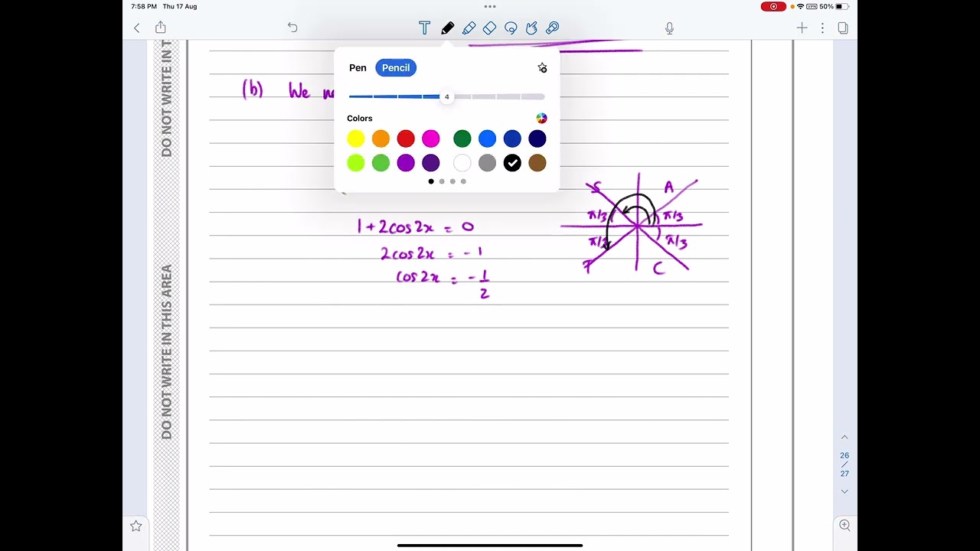Select the Highlighter tool
Viewport: 980px width, 551px height.
tap(469, 28)
